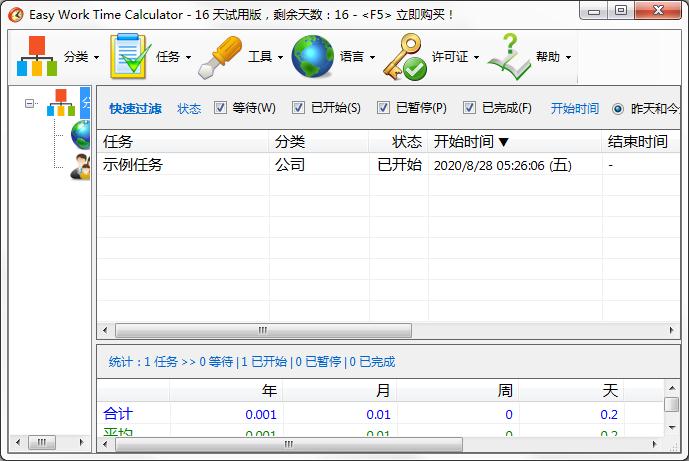Screen dimensions: 689x461
Task: Select the globe node in left tree
Action: pyautogui.click(x=80, y=135)
